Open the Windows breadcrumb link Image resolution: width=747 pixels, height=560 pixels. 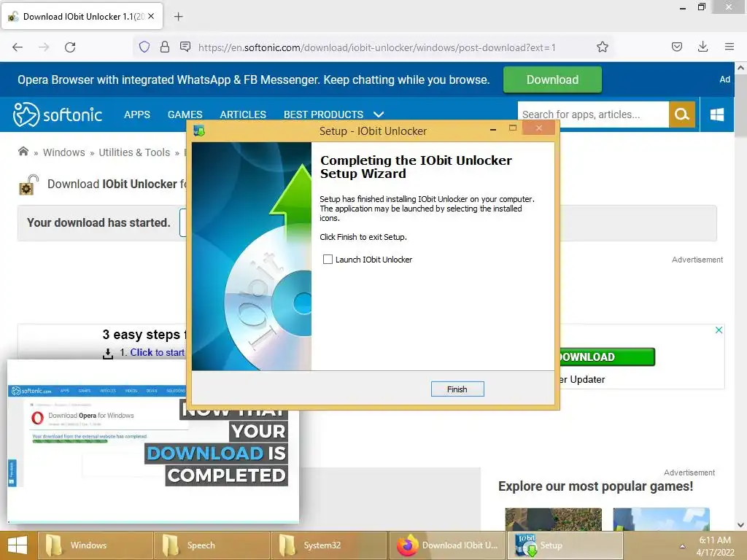(64, 152)
